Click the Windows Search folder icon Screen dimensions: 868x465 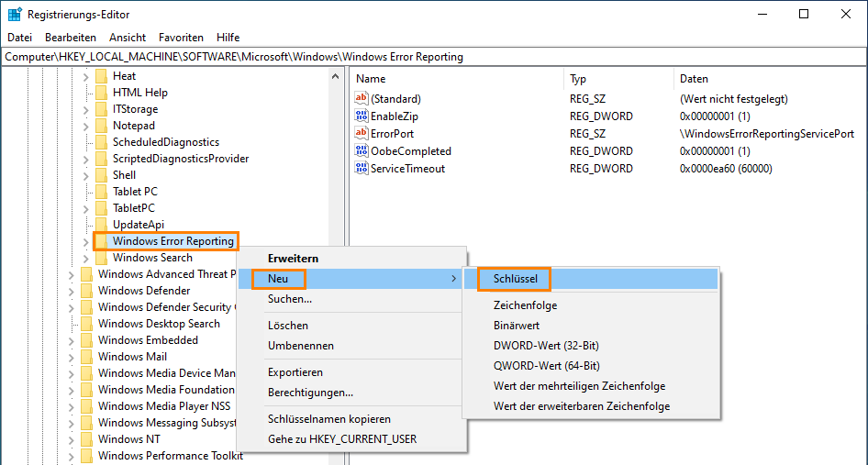(x=101, y=258)
